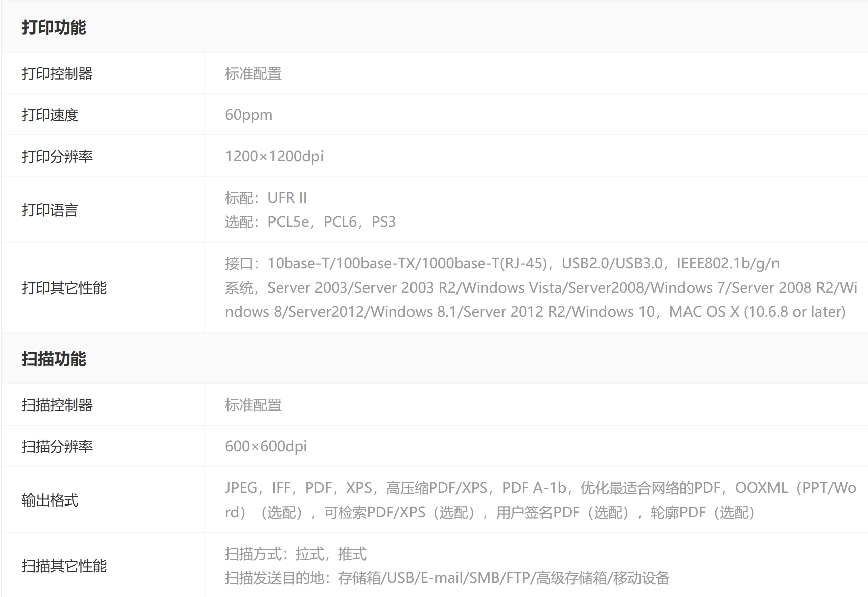Click the 扫描分辨率 label
Image resolution: width=868 pixels, height=597 pixels.
(x=57, y=447)
